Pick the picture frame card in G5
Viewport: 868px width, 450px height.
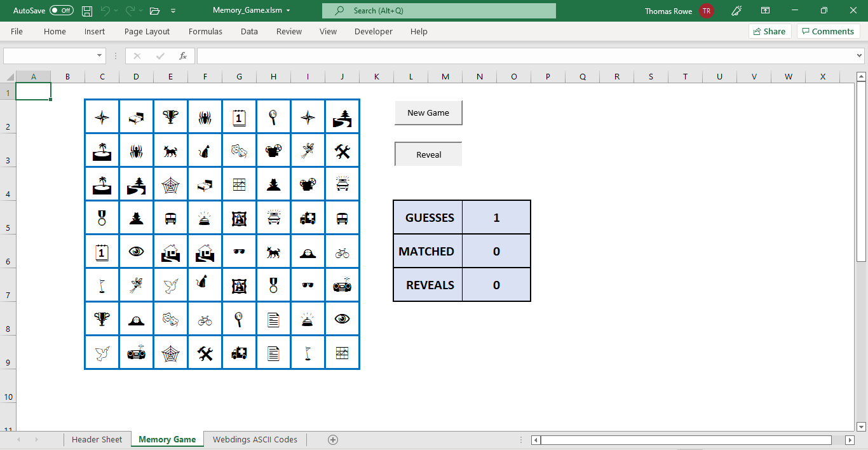(x=240, y=218)
